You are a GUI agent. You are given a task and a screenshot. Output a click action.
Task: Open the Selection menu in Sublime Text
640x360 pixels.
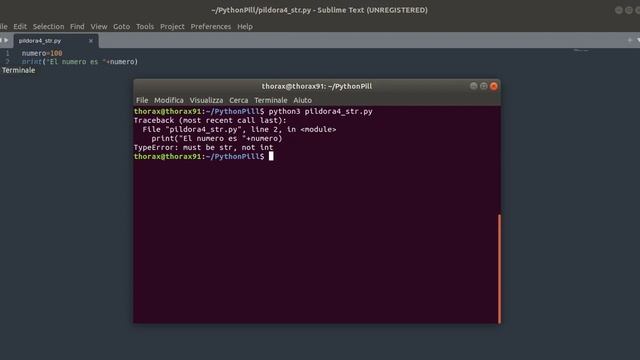pyautogui.click(x=49, y=27)
